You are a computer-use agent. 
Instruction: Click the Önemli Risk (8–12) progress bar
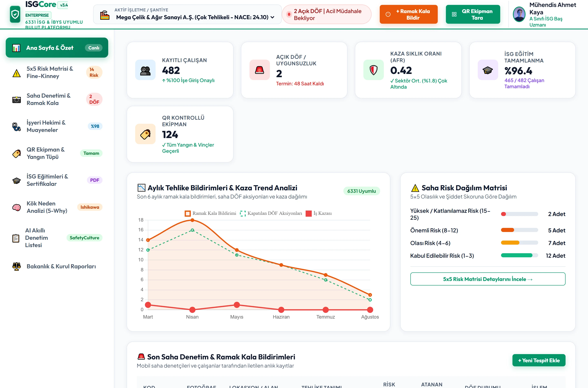(519, 230)
